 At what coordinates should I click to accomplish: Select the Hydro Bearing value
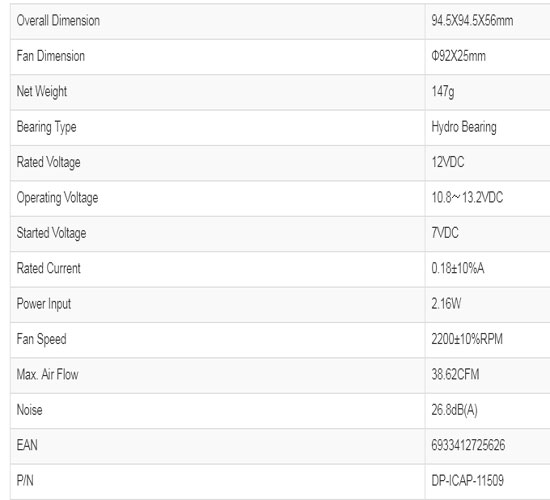[x=464, y=127]
